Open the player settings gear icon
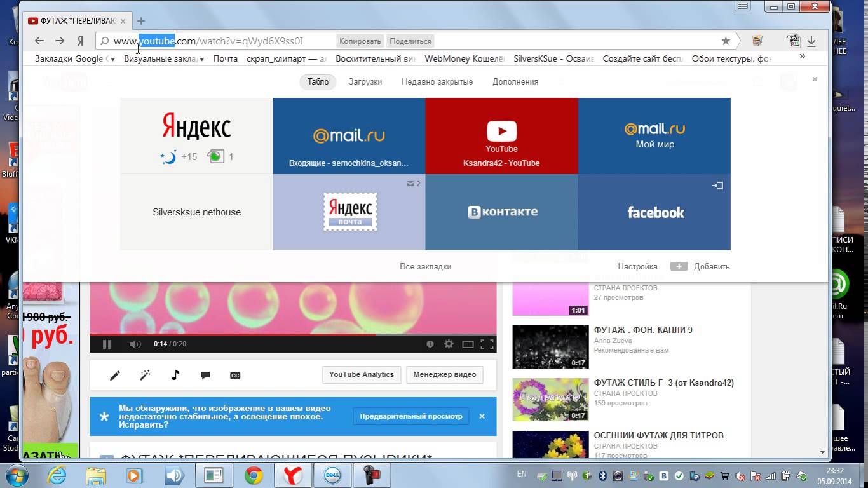This screenshot has height=488, width=868. (x=449, y=344)
